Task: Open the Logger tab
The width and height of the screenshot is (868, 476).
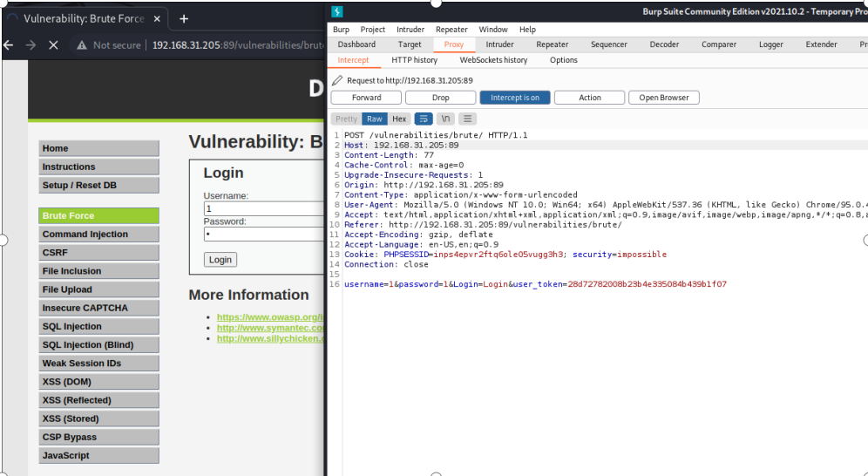Action: (x=771, y=44)
